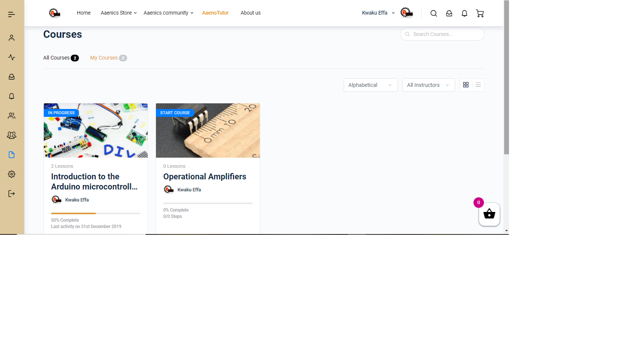Open the Operational Amplifiers course title

point(205,176)
